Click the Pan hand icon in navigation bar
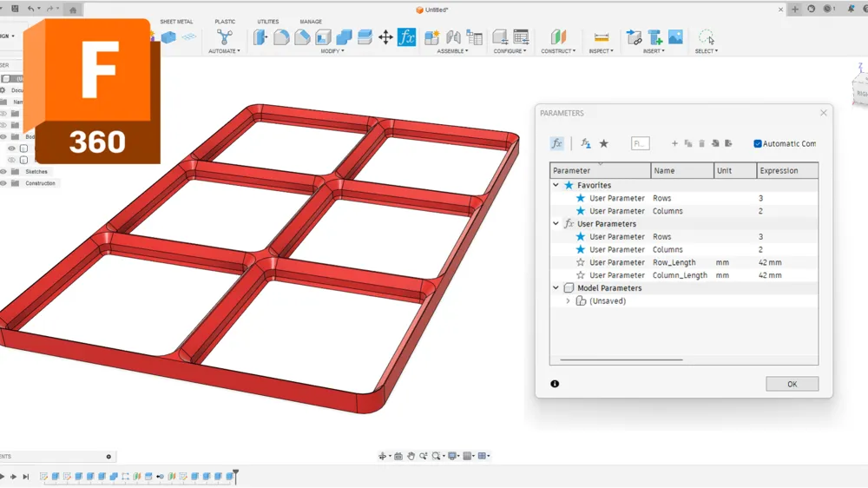The width and height of the screenshot is (868, 488). [411, 456]
